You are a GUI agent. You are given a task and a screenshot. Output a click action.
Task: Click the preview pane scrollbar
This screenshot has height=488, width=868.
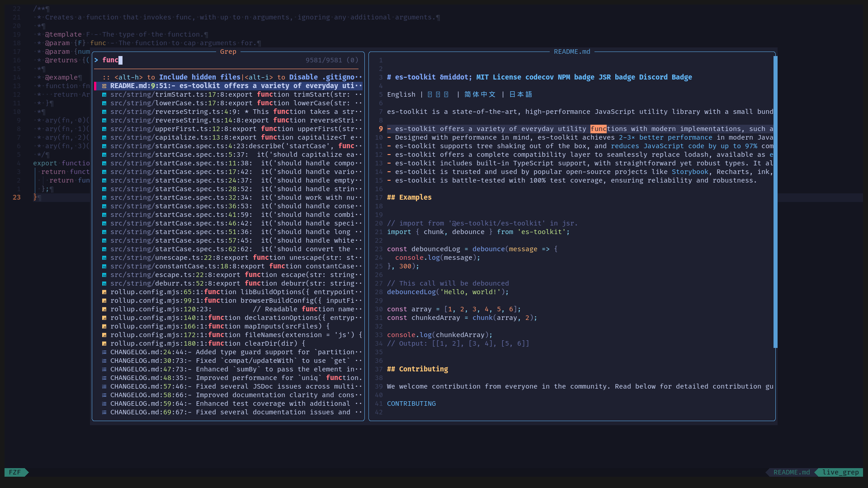[x=776, y=203]
